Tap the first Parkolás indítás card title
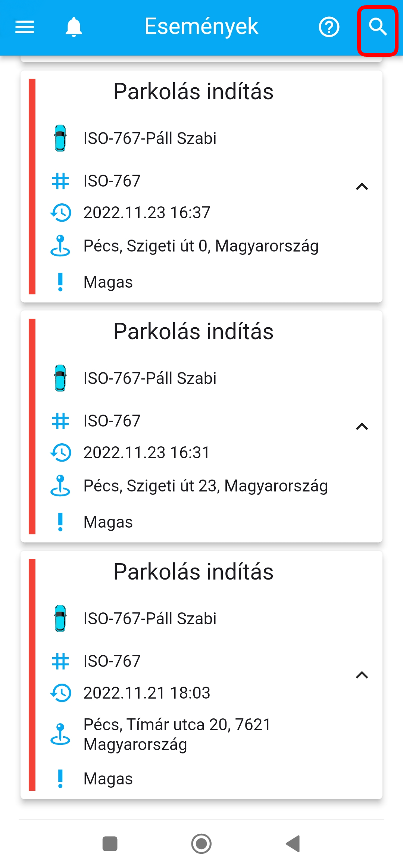Image resolution: width=403 pixels, height=868 pixels. 193,92
